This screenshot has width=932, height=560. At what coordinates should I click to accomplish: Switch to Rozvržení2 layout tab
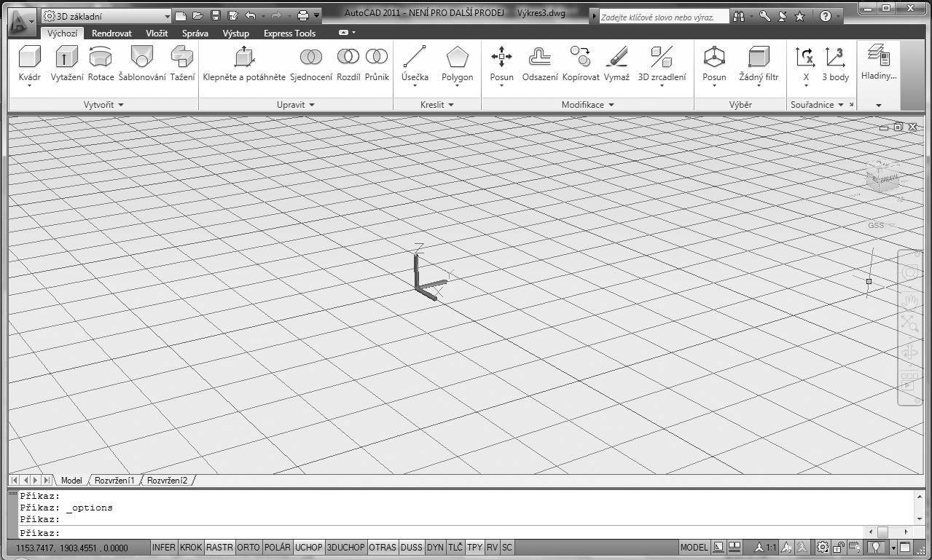[x=167, y=481]
